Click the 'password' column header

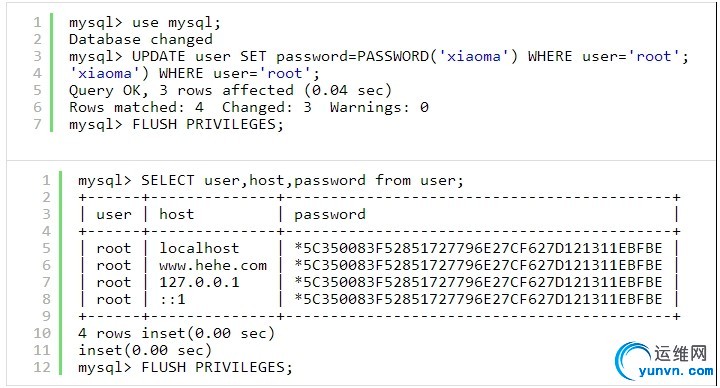(x=330, y=215)
